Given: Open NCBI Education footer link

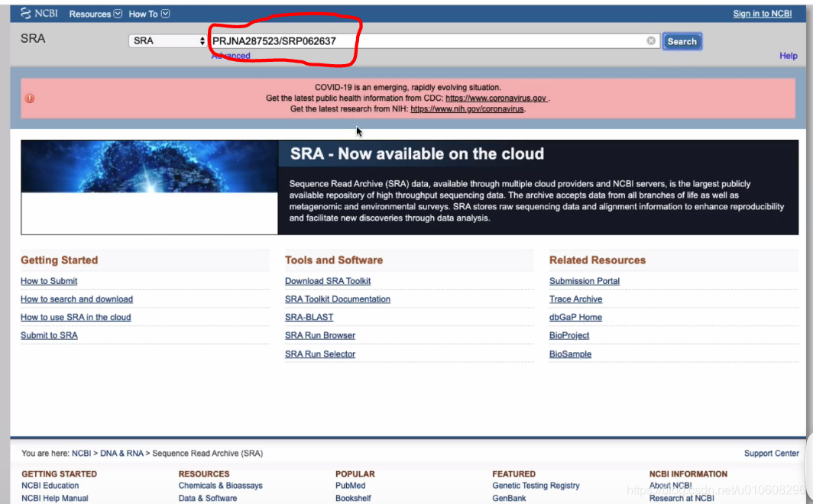Looking at the screenshot, I should click(50, 486).
